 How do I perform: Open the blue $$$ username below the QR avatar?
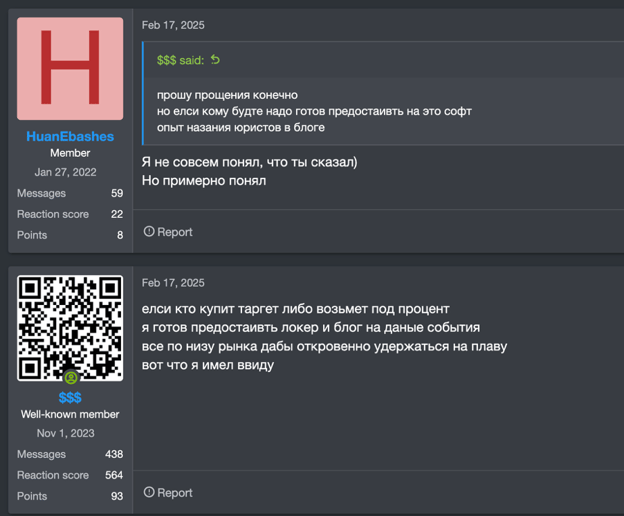70,397
